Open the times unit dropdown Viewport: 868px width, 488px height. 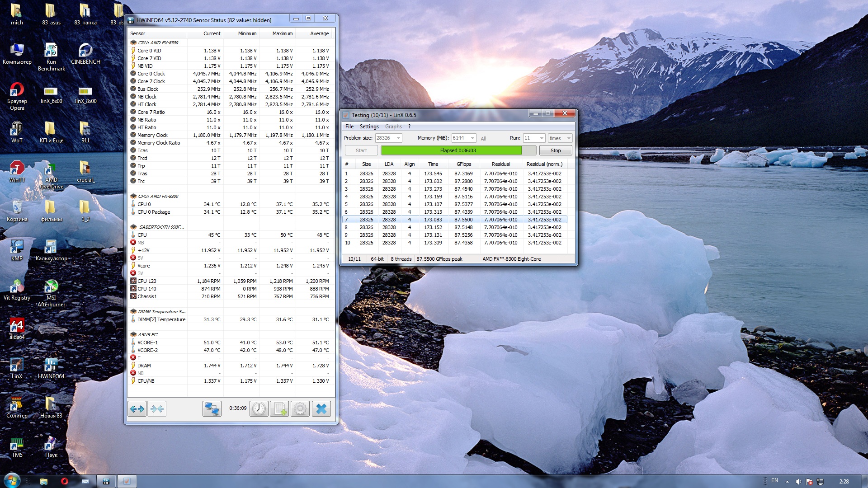(569, 138)
